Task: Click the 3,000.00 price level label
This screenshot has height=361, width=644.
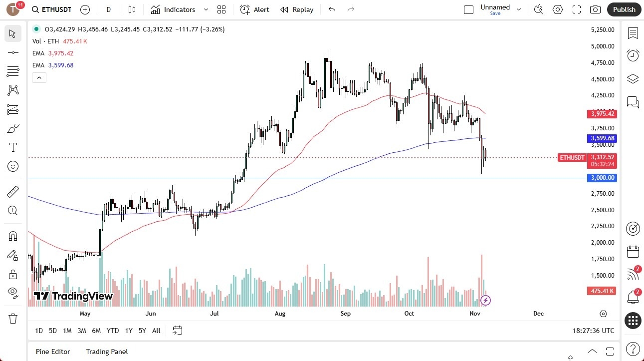Action: (602, 178)
